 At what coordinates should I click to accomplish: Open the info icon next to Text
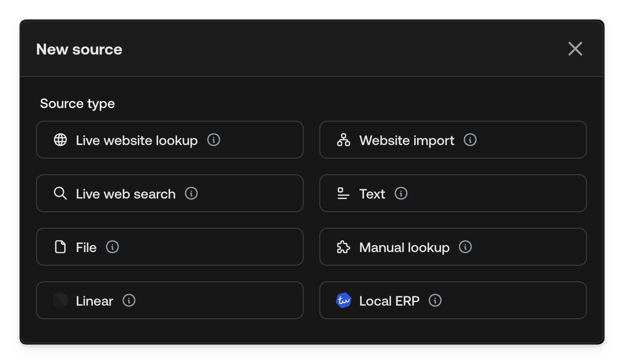coord(401,193)
